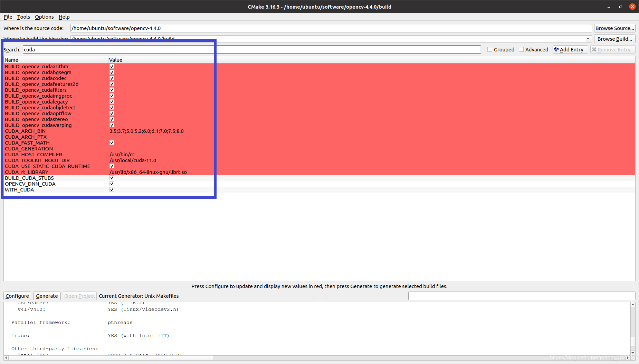Click the progress bar beside Current Generator
639x364 pixels.
(522, 296)
